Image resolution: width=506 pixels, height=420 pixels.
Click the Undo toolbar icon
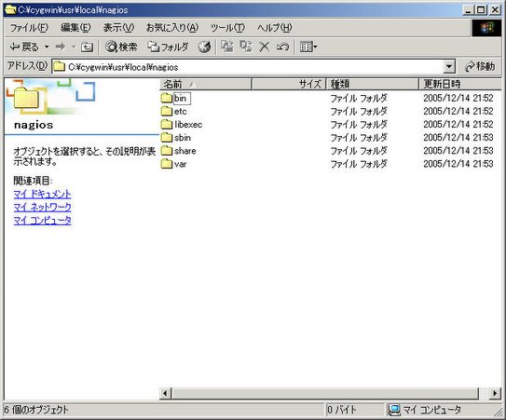(282, 47)
